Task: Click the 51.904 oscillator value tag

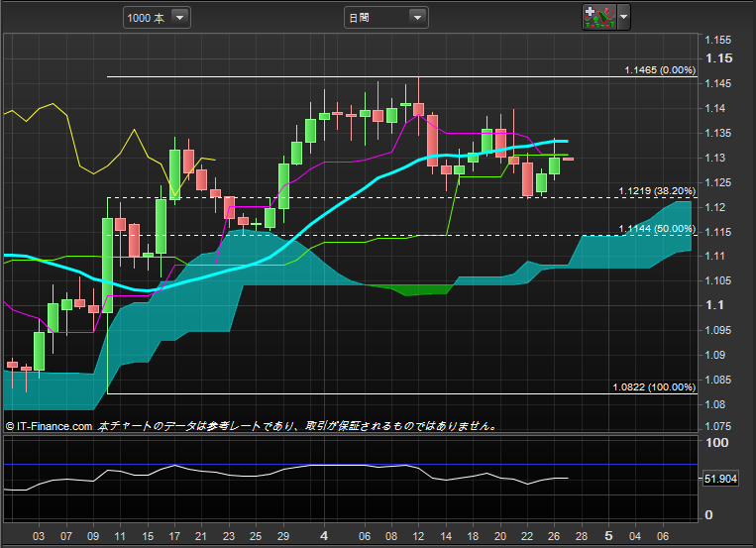Action: 720,479
